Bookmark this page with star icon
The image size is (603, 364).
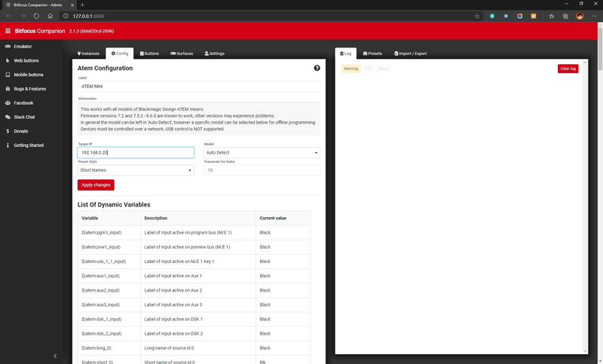point(477,16)
